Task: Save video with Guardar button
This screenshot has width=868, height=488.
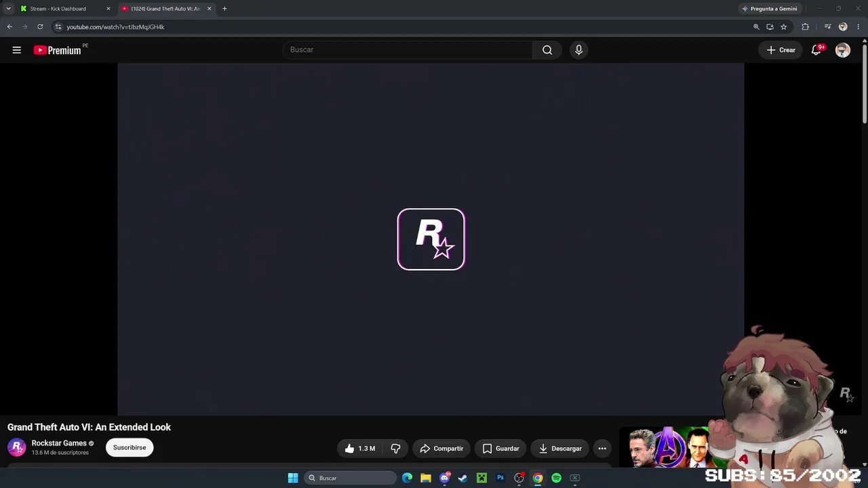Action: pos(500,448)
